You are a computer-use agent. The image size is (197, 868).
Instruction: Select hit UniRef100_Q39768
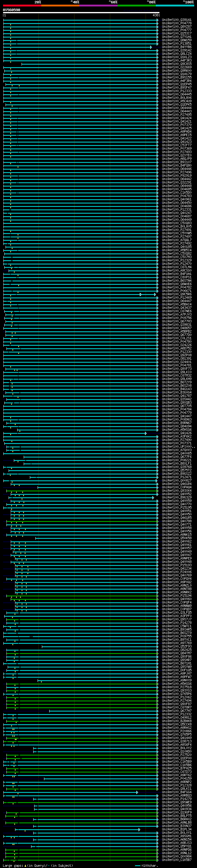click(176, 467)
